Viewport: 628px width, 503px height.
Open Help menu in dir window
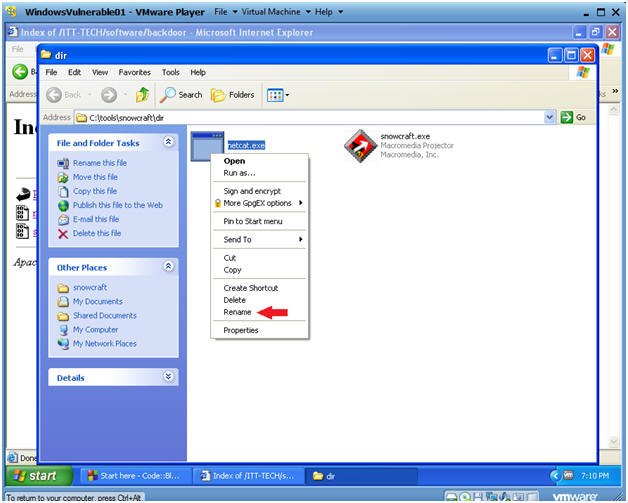pos(198,72)
